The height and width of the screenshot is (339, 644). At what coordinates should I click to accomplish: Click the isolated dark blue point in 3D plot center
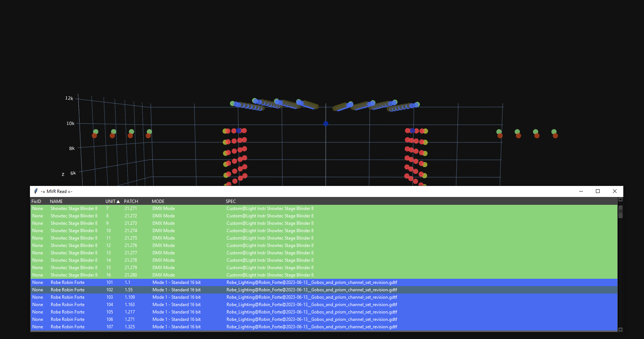pos(326,124)
